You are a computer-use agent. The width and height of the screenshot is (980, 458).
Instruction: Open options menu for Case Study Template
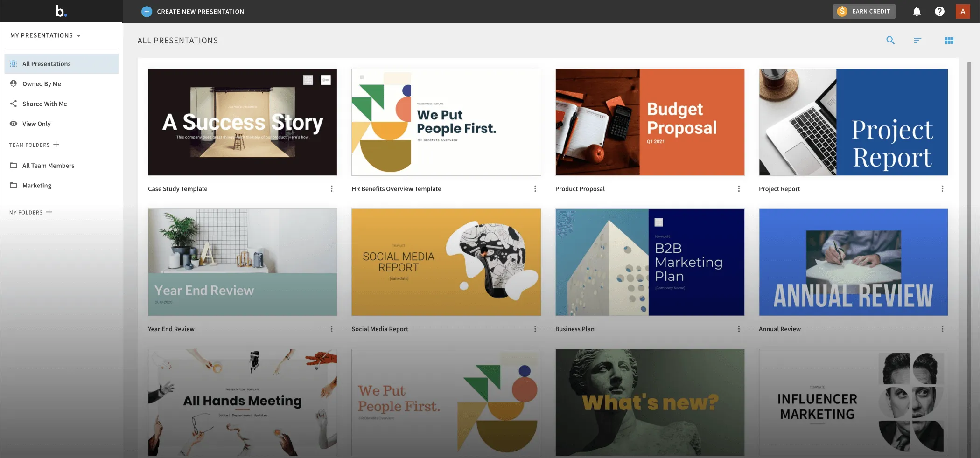coord(331,189)
